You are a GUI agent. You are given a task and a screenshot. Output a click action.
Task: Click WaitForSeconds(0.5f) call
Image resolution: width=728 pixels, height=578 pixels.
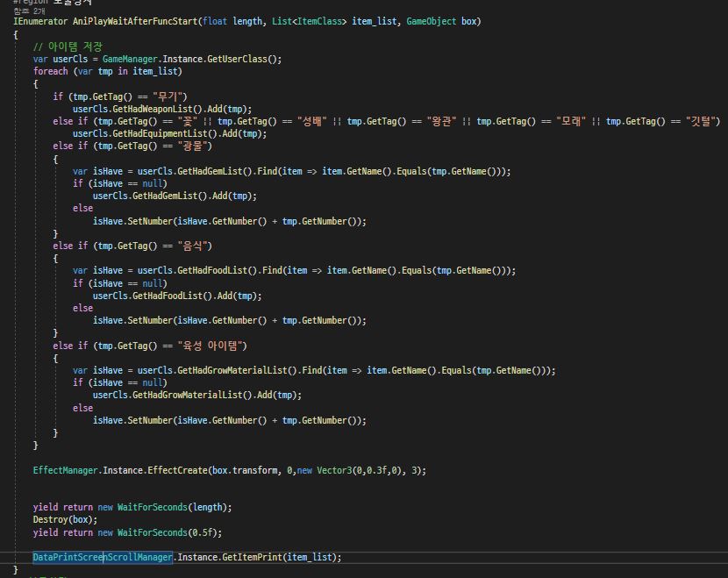(x=168, y=532)
